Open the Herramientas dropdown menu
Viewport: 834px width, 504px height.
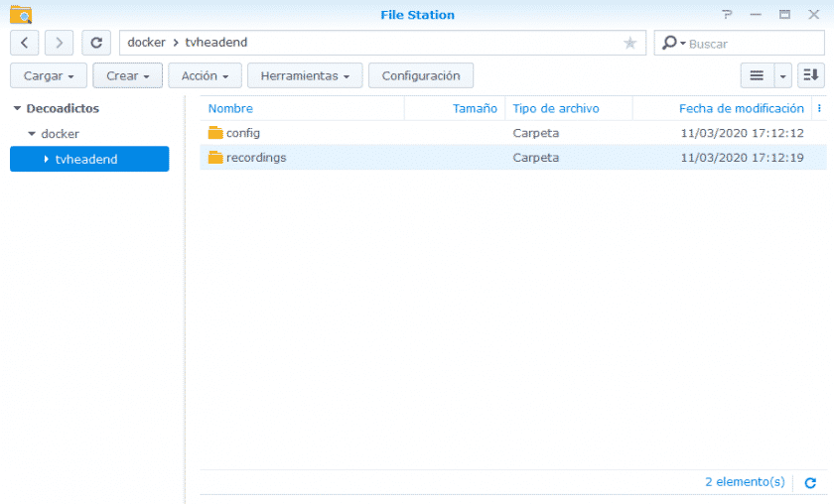tap(305, 75)
